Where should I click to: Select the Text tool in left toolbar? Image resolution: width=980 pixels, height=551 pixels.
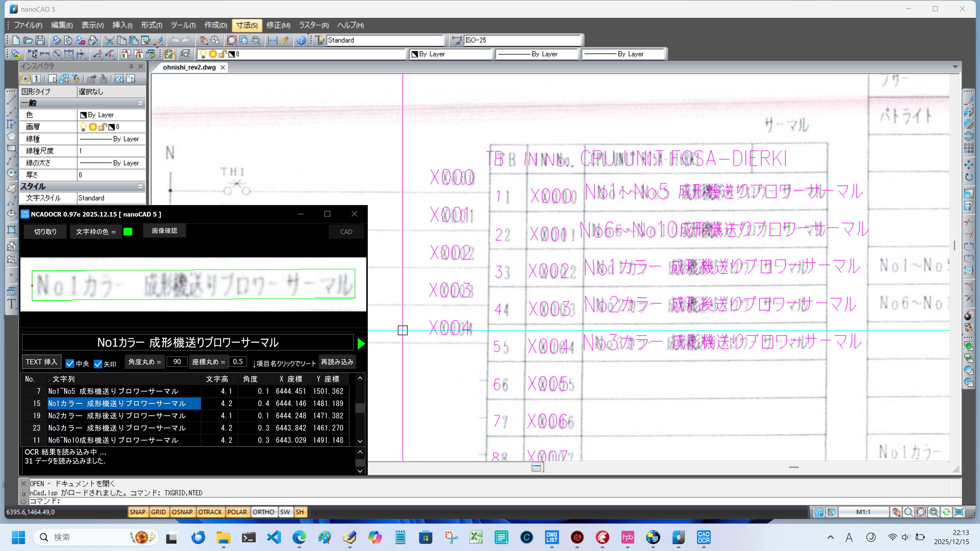11,304
